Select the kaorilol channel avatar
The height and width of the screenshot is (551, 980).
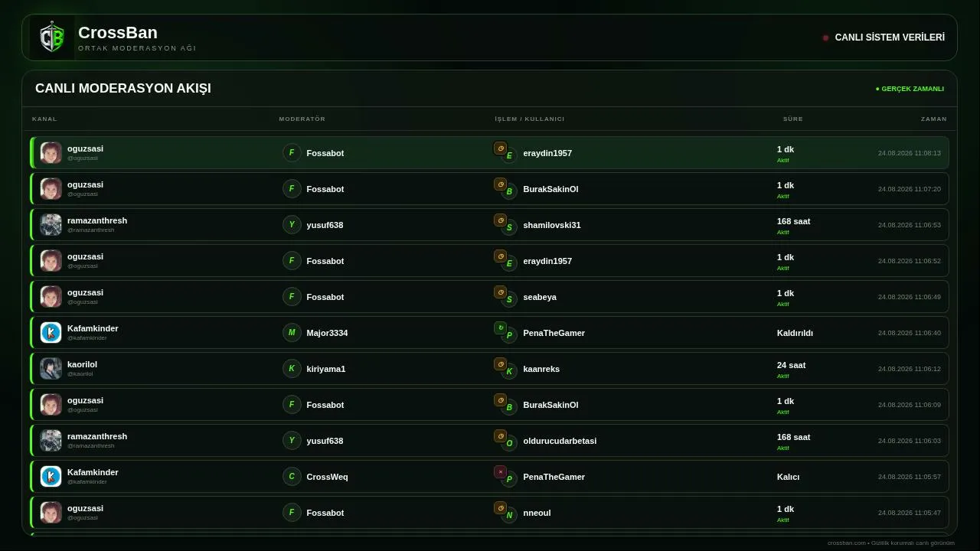51,368
